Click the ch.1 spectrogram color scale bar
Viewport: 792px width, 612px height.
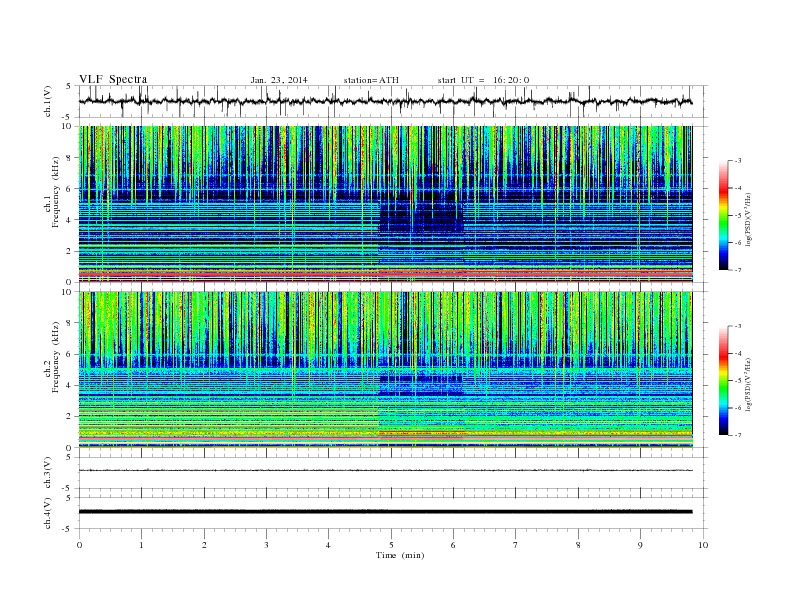coord(724,216)
